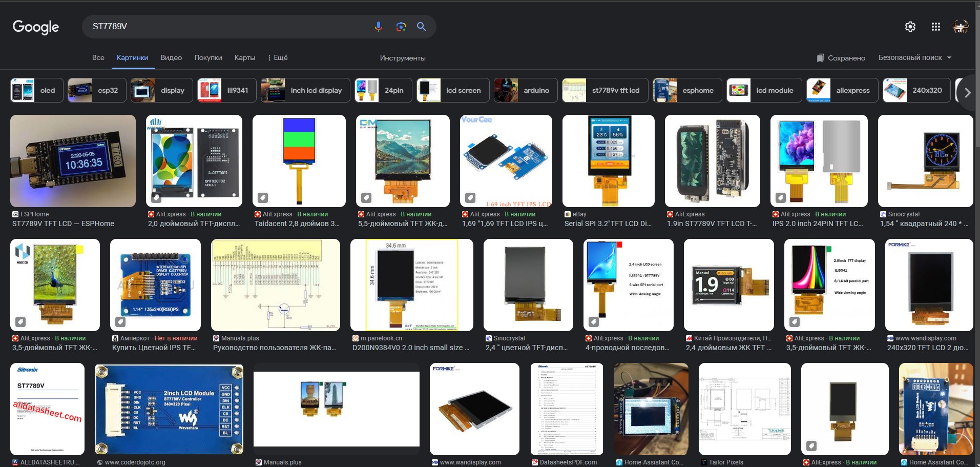This screenshot has height=467, width=980.
Task: Open Инструменты filter tools
Action: click(x=403, y=58)
